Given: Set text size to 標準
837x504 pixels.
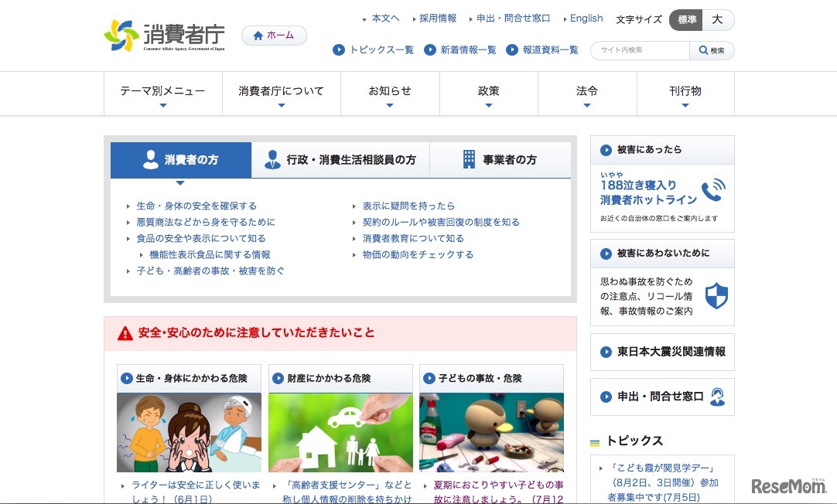Looking at the screenshot, I should click(686, 20).
